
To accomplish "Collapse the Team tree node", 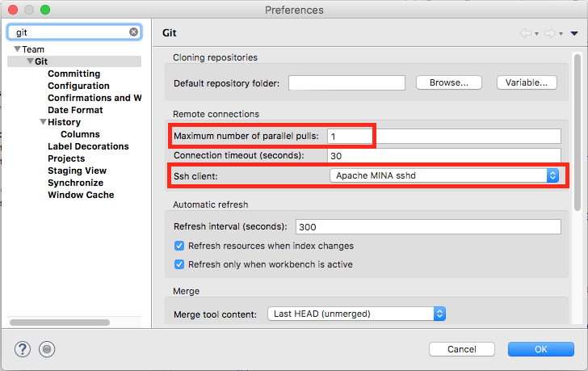I will click(x=17, y=49).
